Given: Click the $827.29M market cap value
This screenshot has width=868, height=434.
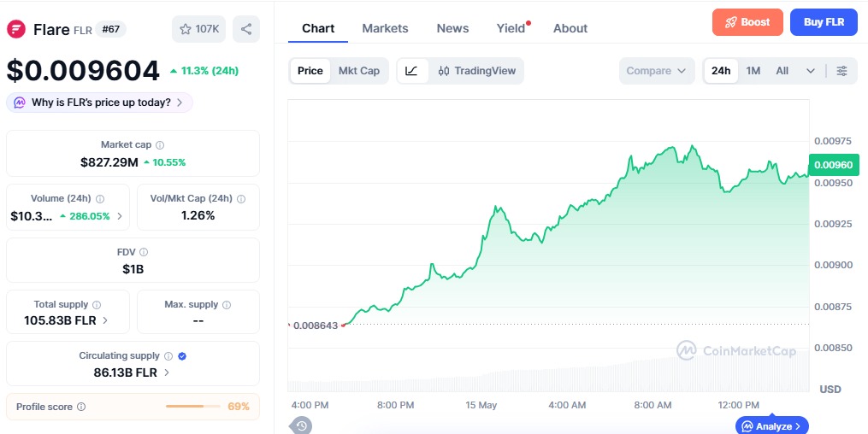Looking at the screenshot, I should tap(109, 162).
